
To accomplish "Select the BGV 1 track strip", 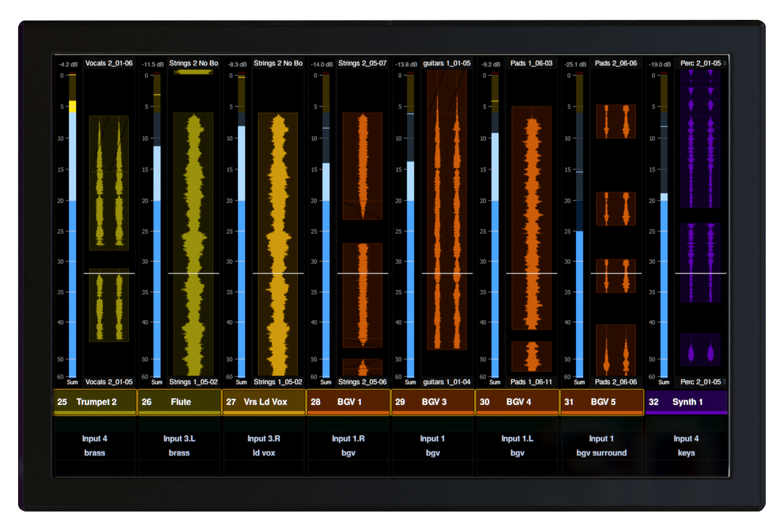I will [348, 402].
